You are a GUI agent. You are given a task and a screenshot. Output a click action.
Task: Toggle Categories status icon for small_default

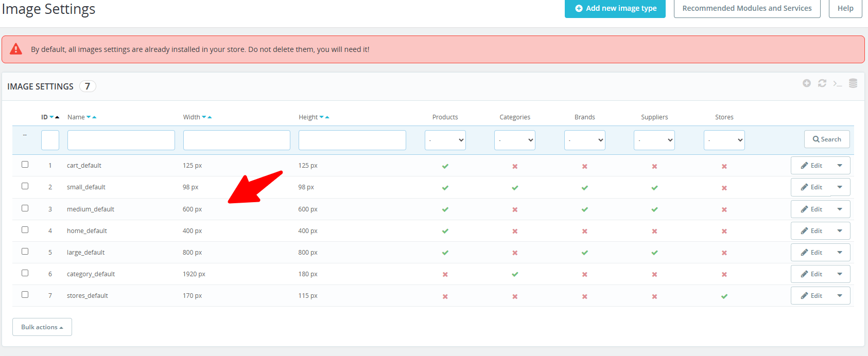pyautogui.click(x=515, y=188)
